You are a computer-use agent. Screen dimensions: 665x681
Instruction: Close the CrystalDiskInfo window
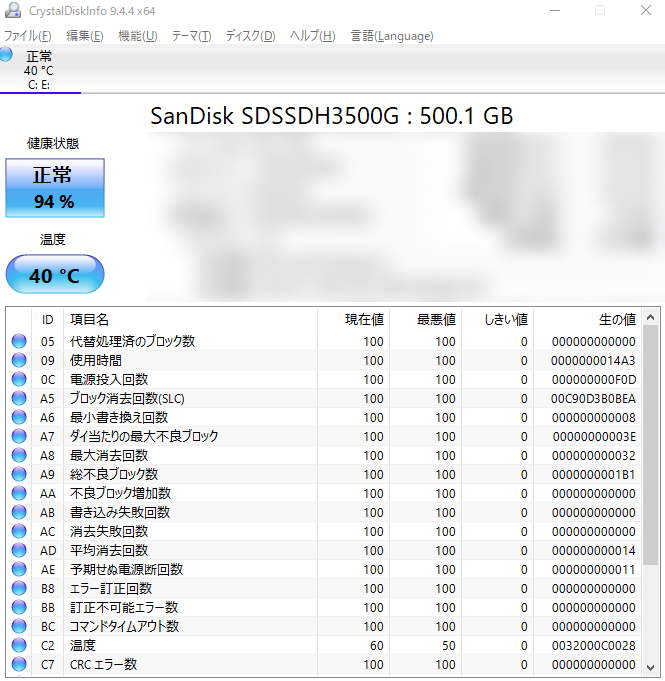pyautogui.click(x=646, y=10)
